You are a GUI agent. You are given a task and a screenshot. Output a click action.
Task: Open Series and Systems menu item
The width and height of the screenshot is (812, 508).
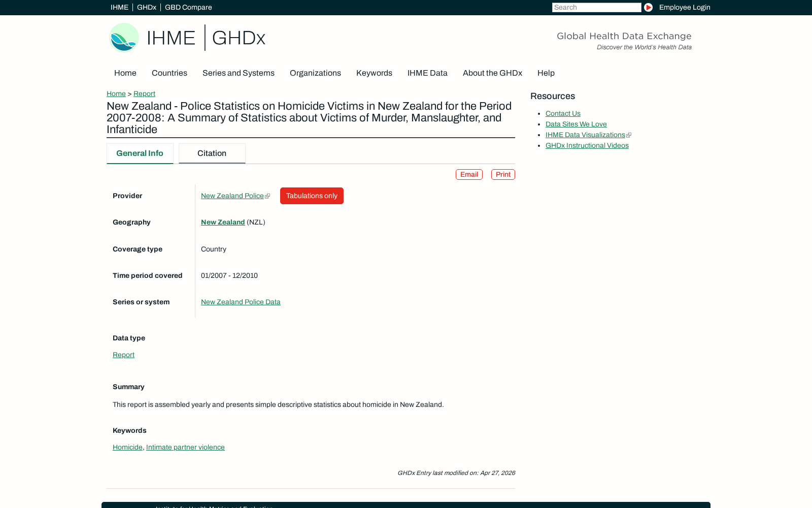(239, 73)
